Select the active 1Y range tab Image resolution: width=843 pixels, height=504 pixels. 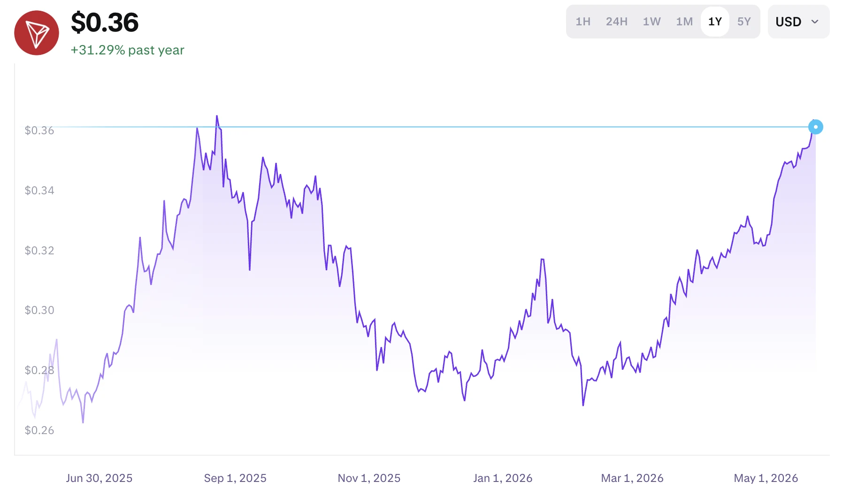pos(715,22)
